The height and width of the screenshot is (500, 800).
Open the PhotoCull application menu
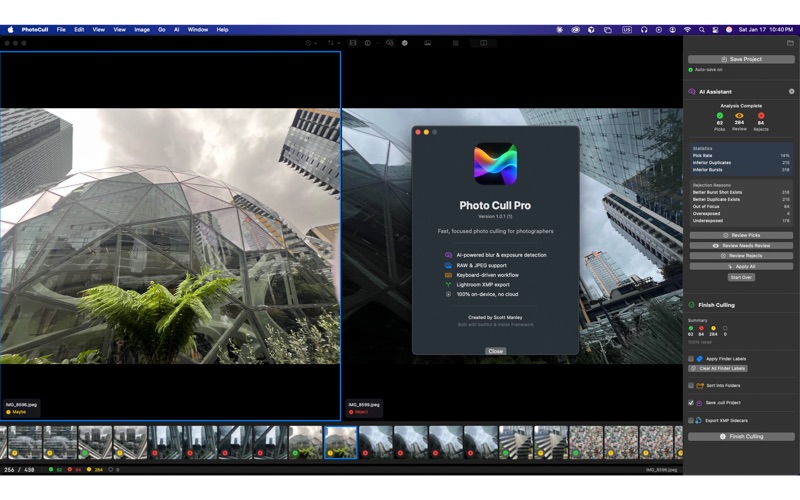(35, 30)
